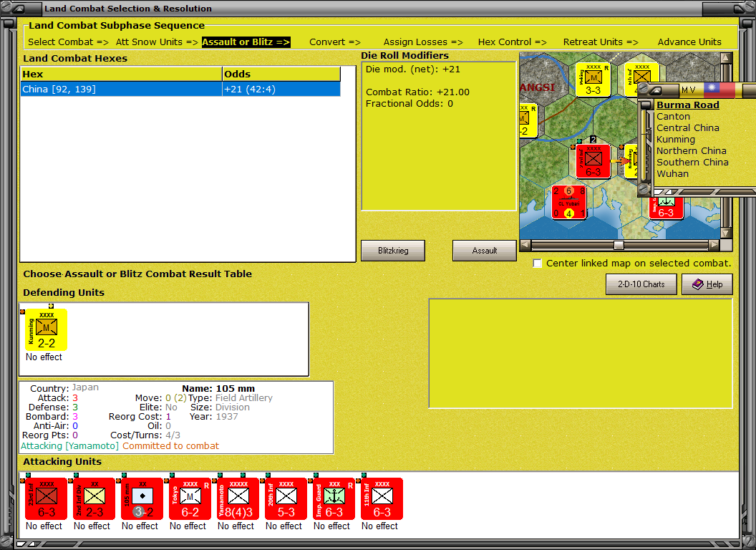756x550 pixels.
Task: Click Retreat Units in the subphase sequence
Action: pyautogui.click(x=600, y=42)
